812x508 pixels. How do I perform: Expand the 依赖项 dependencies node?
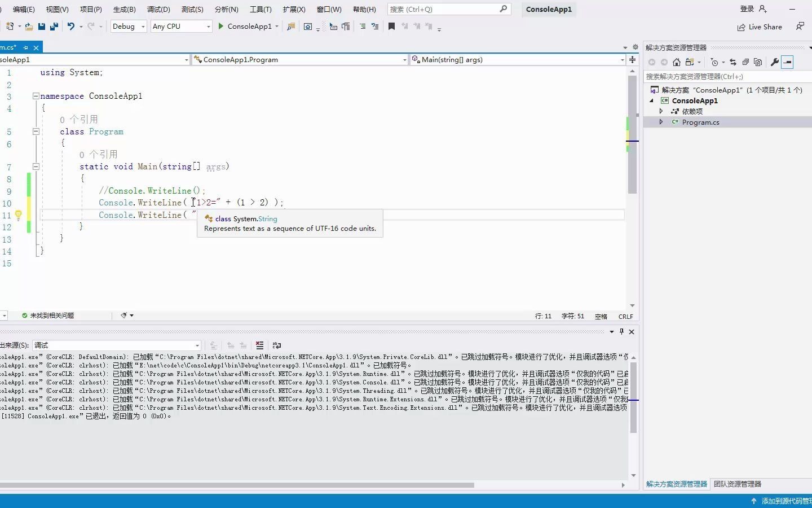(x=661, y=111)
